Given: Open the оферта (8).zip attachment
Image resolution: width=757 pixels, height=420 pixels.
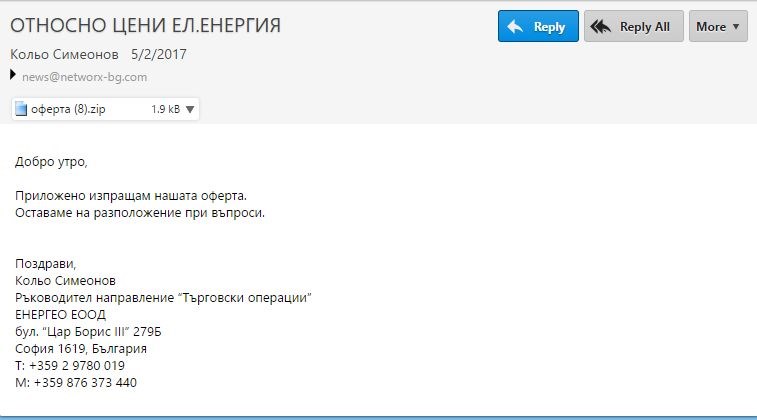Looking at the screenshot, I should click(x=68, y=109).
